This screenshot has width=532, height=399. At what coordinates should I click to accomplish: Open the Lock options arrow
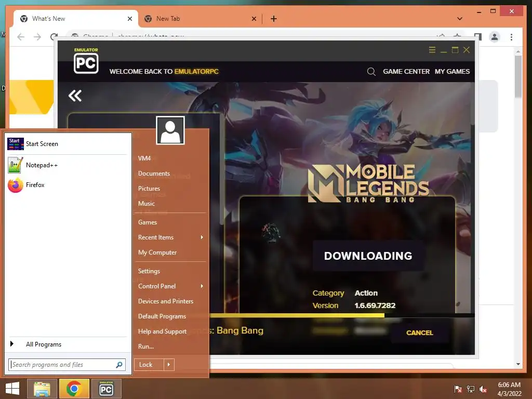tap(169, 365)
